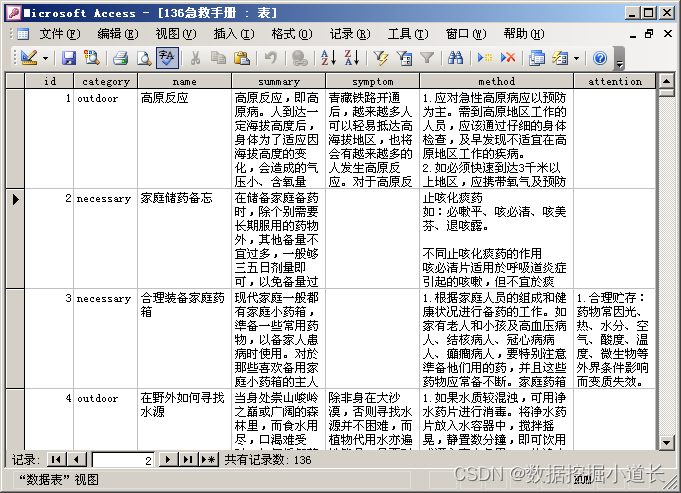
Task: Save the table with the floppy disk icon
Action: point(69,58)
